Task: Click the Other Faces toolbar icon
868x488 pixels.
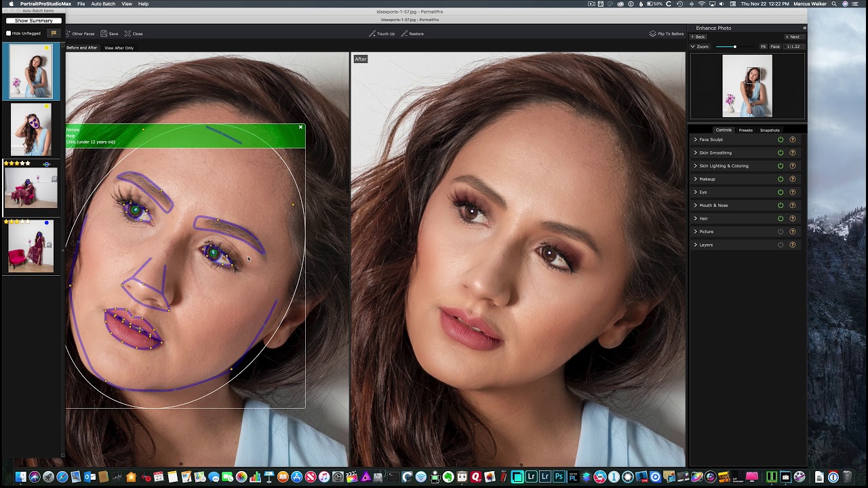Action: [x=68, y=33]
